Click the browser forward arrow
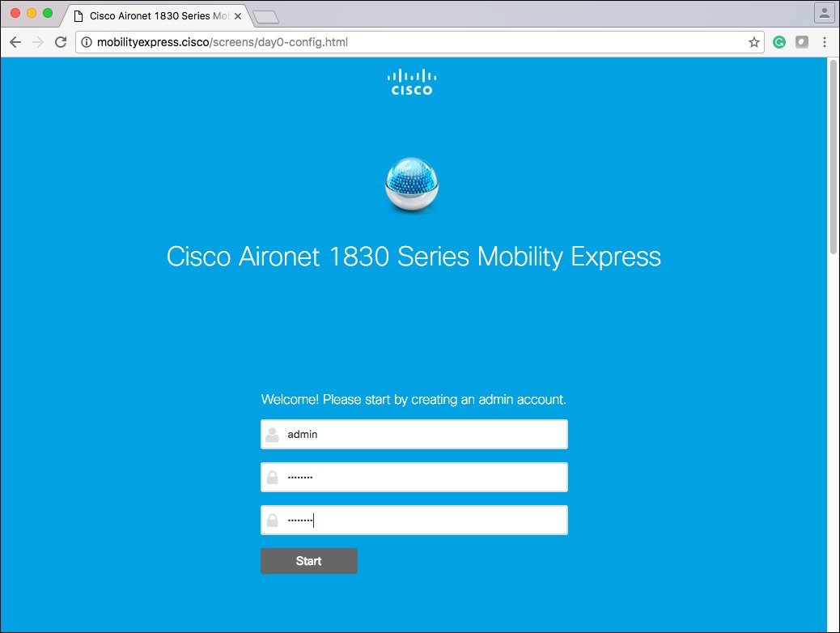The width and height of the screenshot is (840, 633). coord(38,42)
